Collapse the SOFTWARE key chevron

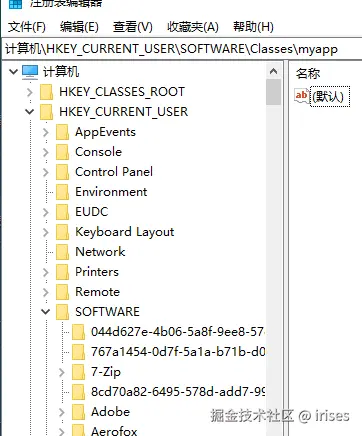tap(46, 312)
